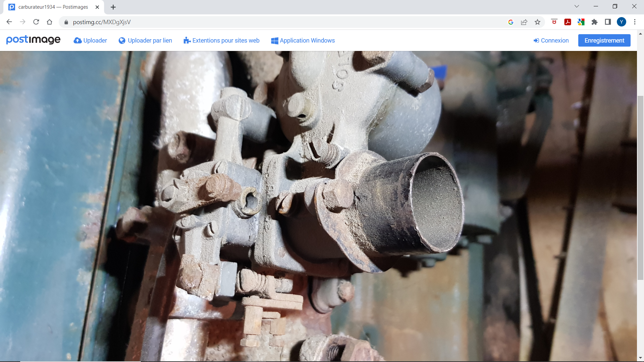Open Uploader in the navigation
This screenshot has width=644, height=362.
[x=90, y=41]
